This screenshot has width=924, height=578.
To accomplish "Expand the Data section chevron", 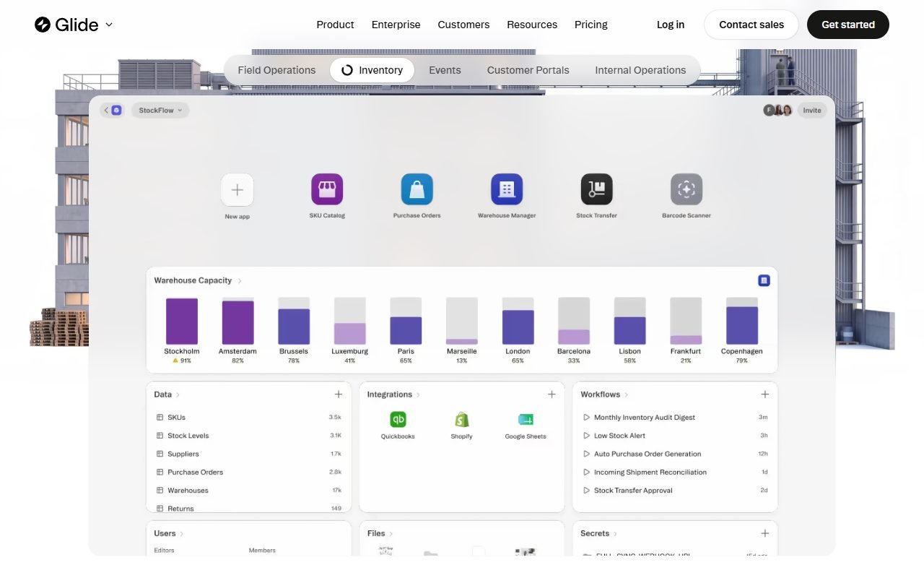I will 178,395.
